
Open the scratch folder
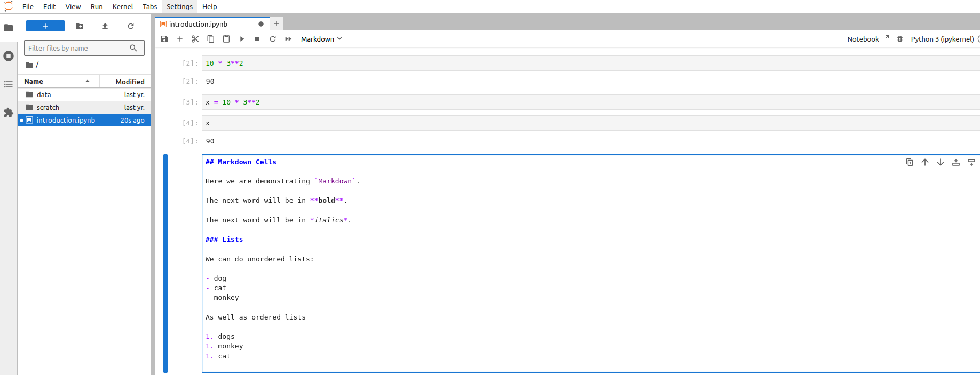(48, 107)
